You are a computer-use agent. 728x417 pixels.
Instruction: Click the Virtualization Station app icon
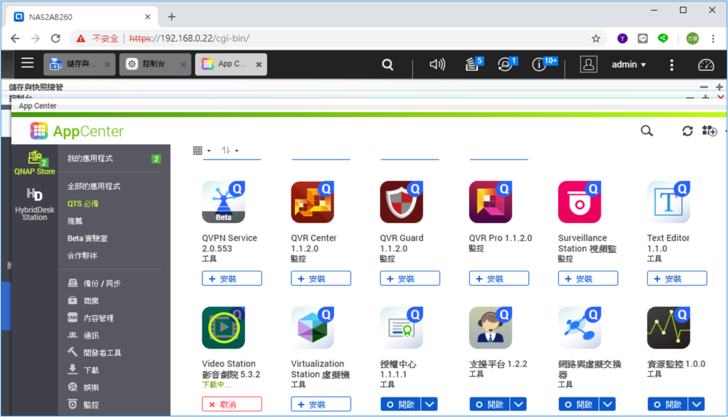(x=312, y=328)
